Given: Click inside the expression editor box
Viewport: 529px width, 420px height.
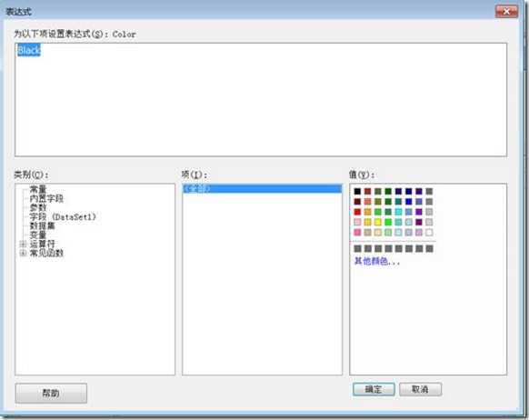Looking at the screenshot, I should [x=261, y=99].
